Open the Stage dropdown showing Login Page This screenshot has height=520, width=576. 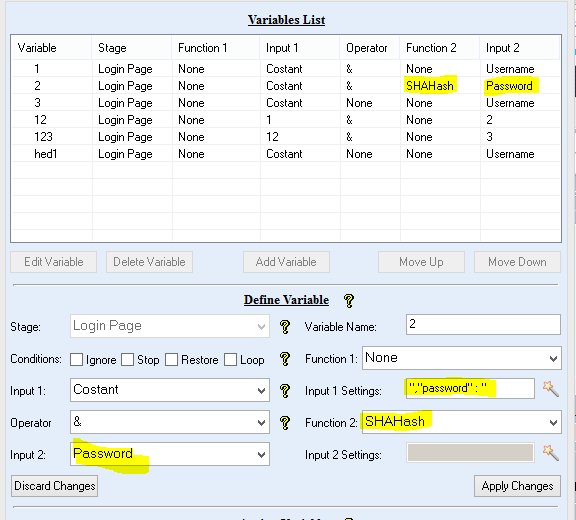click(170, 326)
